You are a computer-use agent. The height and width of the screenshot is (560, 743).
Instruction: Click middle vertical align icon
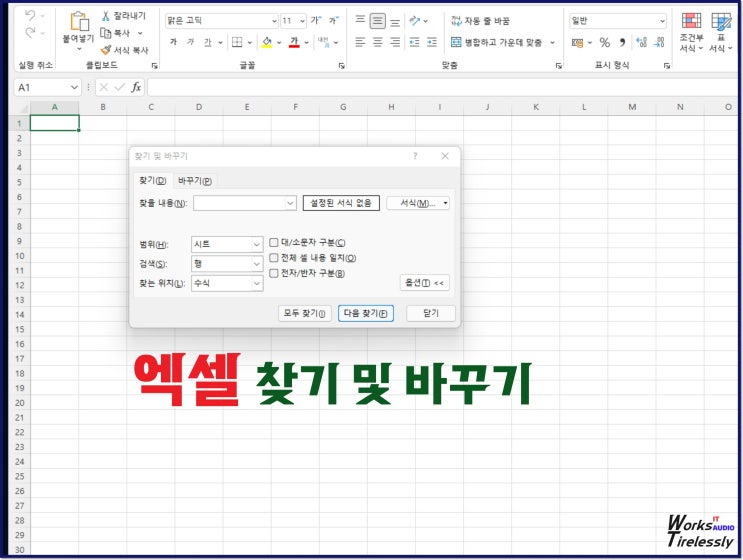[378, 21]
